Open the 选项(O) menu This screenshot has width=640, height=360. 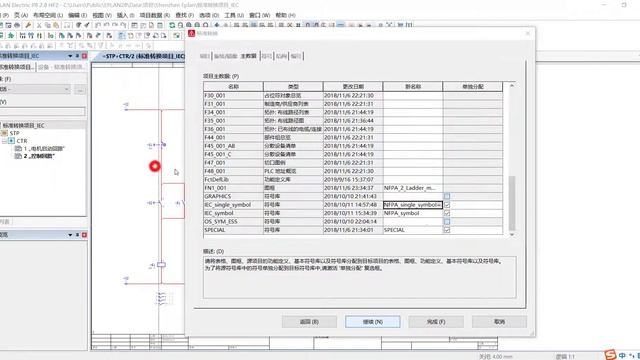209,15
